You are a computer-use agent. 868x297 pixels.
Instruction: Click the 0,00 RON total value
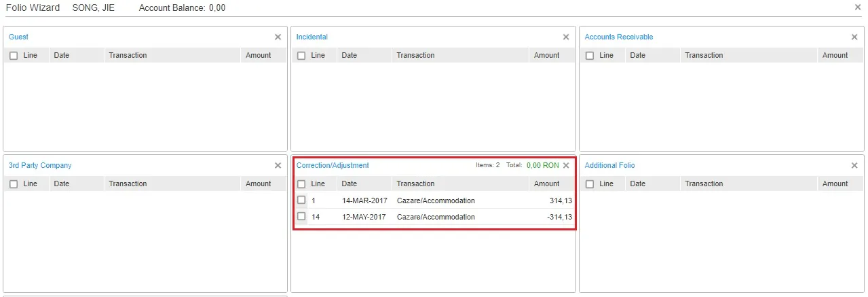click(543, 166)
